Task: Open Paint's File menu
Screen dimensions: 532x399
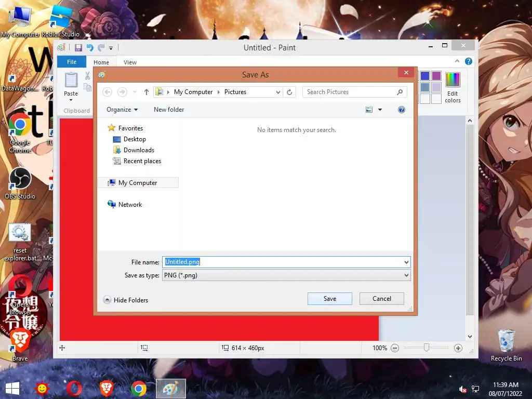Action: click(x=72, y=62)
